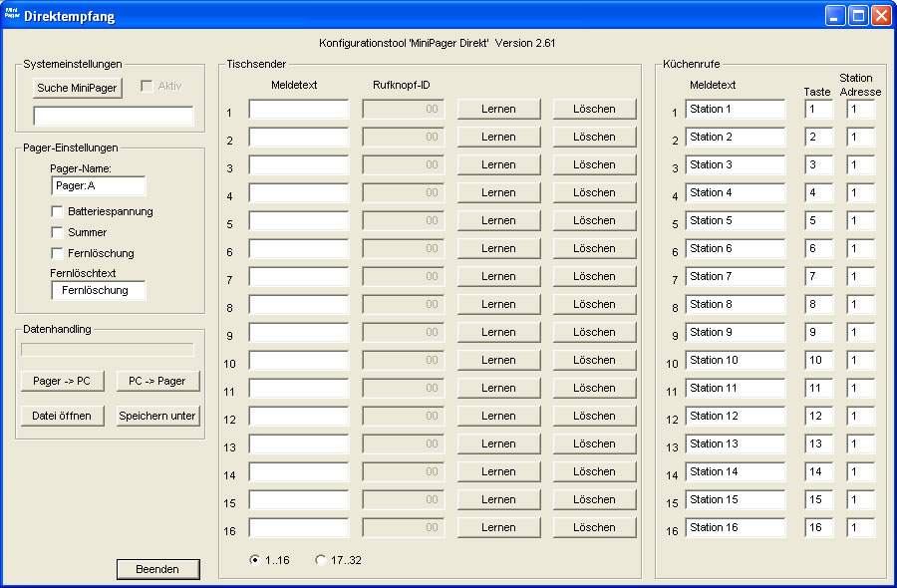Select the 1..16 radio button
Image resolution: width=897 pixels, height=588 pixels.
pyautogui.click(x=253, y=560)
